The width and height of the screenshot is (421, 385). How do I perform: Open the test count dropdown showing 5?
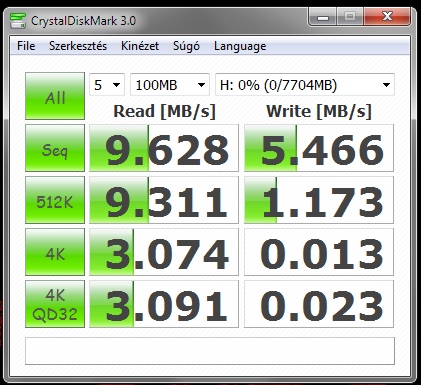pyautogui.click(x=107, y=85)
